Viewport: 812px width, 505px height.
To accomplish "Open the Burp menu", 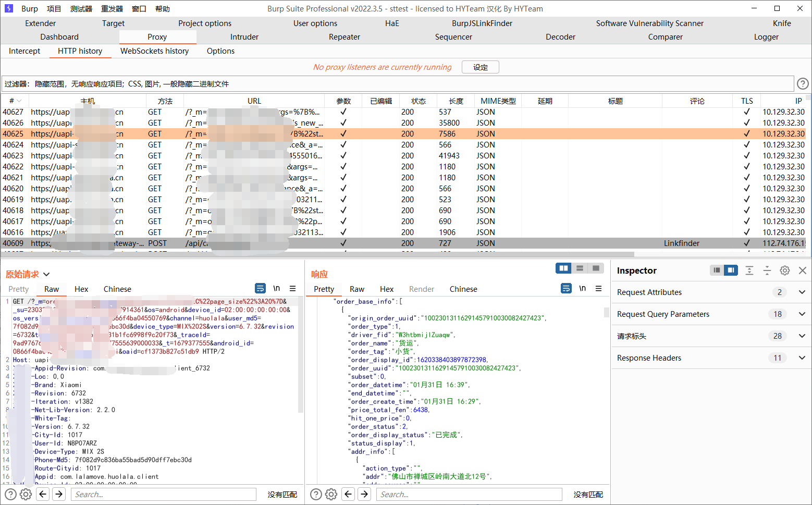I will click(30, 9).
